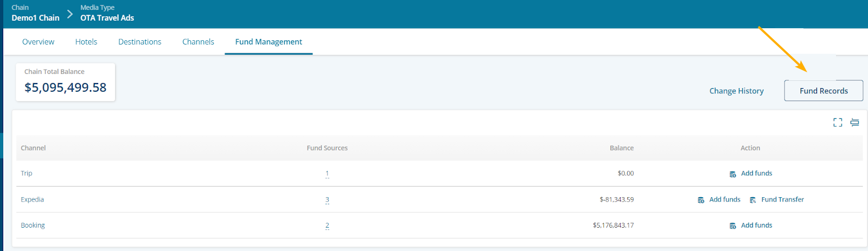Click fund sources count 3 for Expedia
The height and width of the screenshot is (251, 868).
click(x=327, y=199)
